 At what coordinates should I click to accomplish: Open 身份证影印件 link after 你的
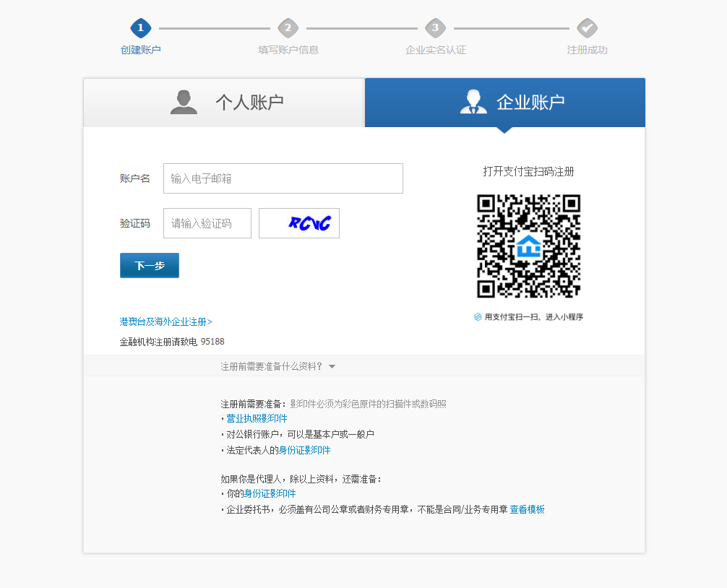coord(270,493)
